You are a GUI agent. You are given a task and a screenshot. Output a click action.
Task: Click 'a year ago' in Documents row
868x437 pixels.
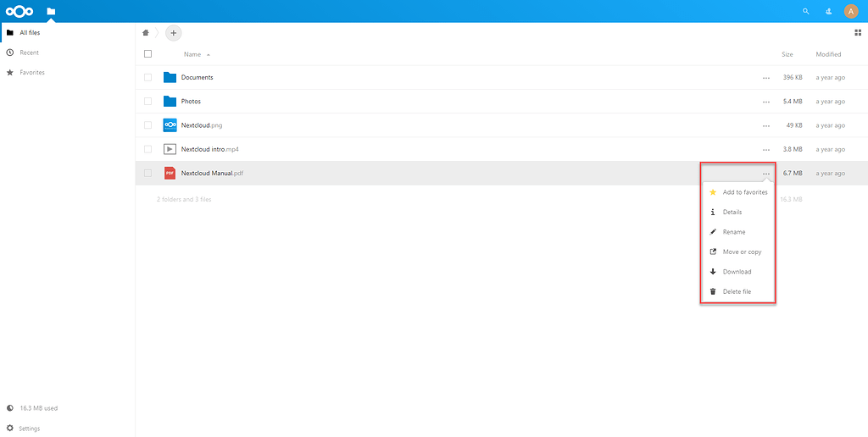(831, 77)
